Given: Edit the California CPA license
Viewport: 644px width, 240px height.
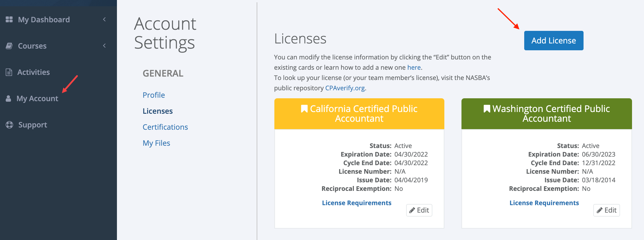Looking at the screenshot, I should (x=419, y=210).
